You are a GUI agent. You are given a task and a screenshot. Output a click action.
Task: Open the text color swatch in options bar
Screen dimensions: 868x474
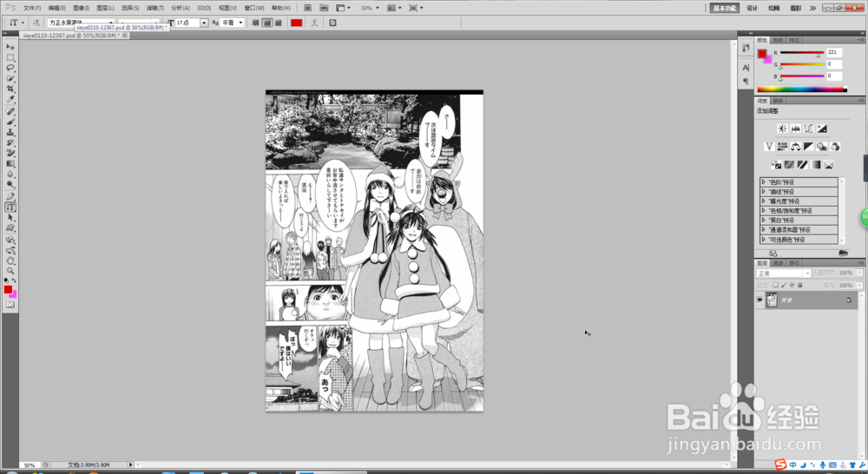297,23
